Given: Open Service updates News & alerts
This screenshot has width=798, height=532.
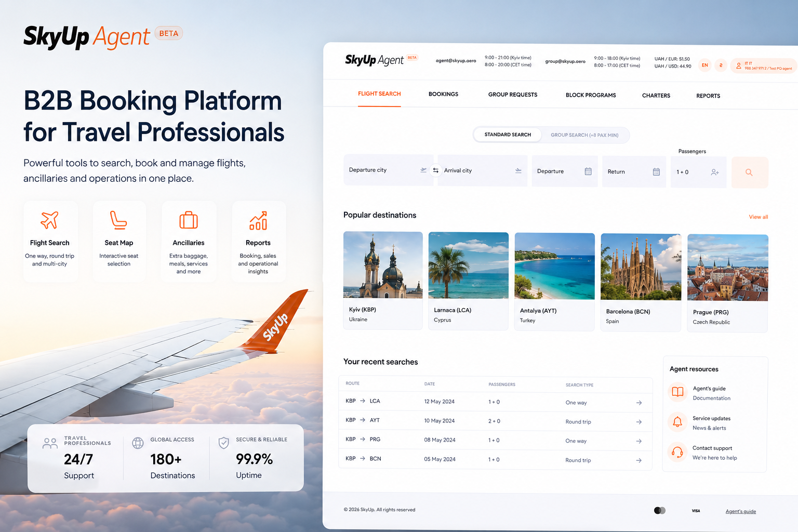Looking at the screenshot, I should [x=711, y=423].
